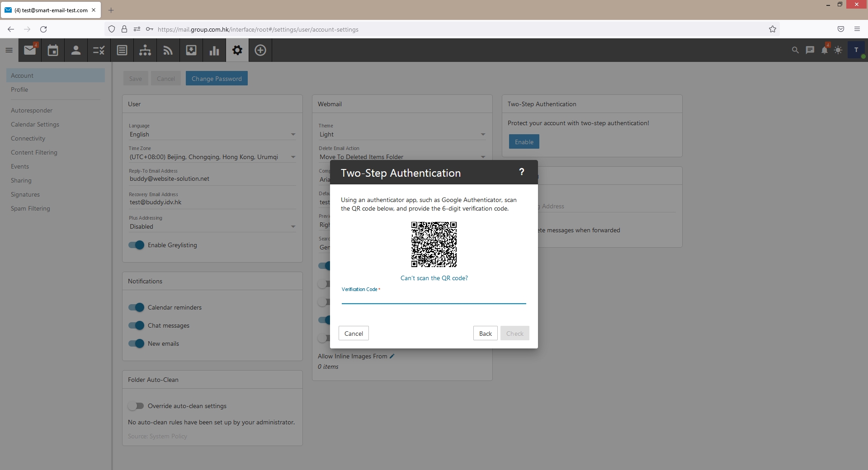Click the Cancel button beside Save
Viewport: 868px width, 470px height.
(x=166, y=78)
